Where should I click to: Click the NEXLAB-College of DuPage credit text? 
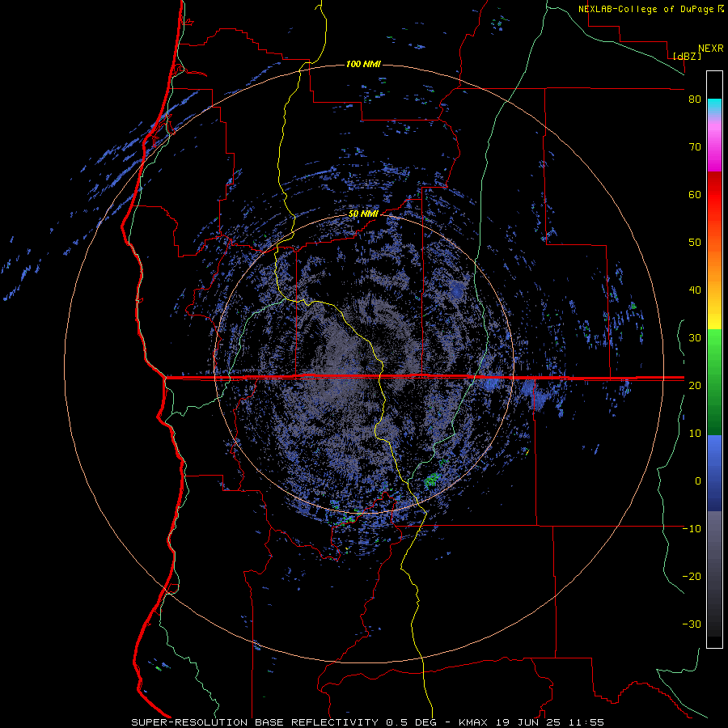pos(647,9)
